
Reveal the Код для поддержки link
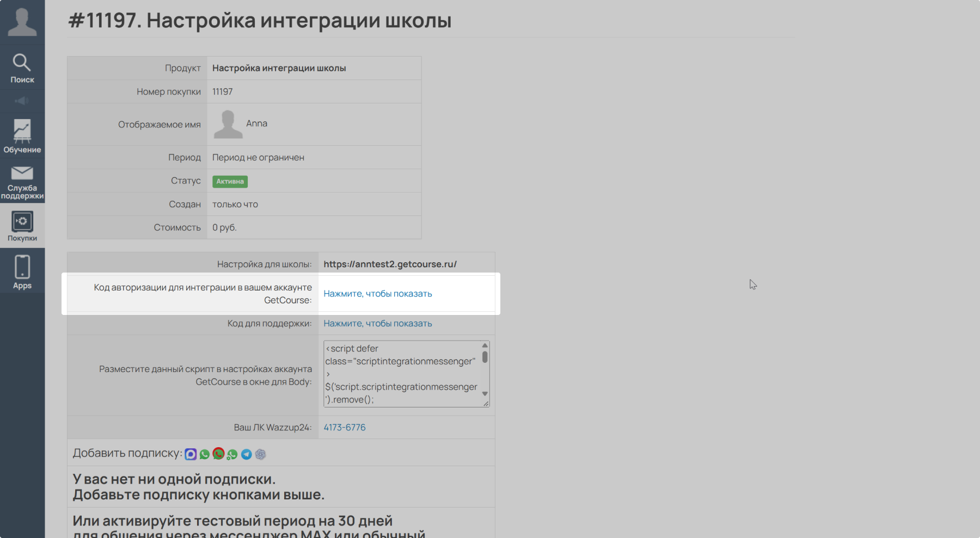378,324
